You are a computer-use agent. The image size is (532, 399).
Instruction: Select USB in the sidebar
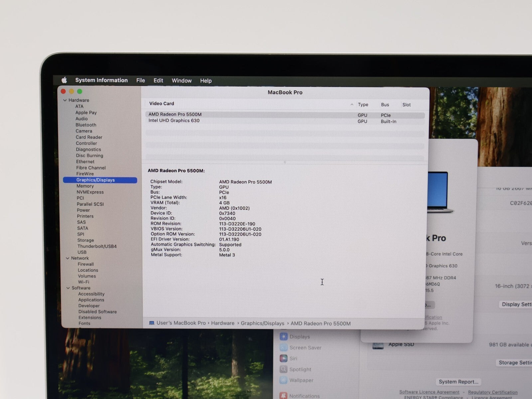(x=82, y=252)
